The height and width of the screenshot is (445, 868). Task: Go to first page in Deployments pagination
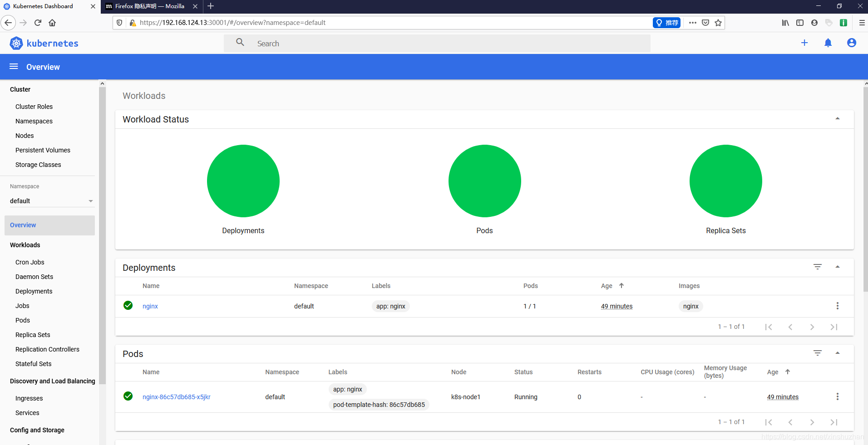[769, 327]
